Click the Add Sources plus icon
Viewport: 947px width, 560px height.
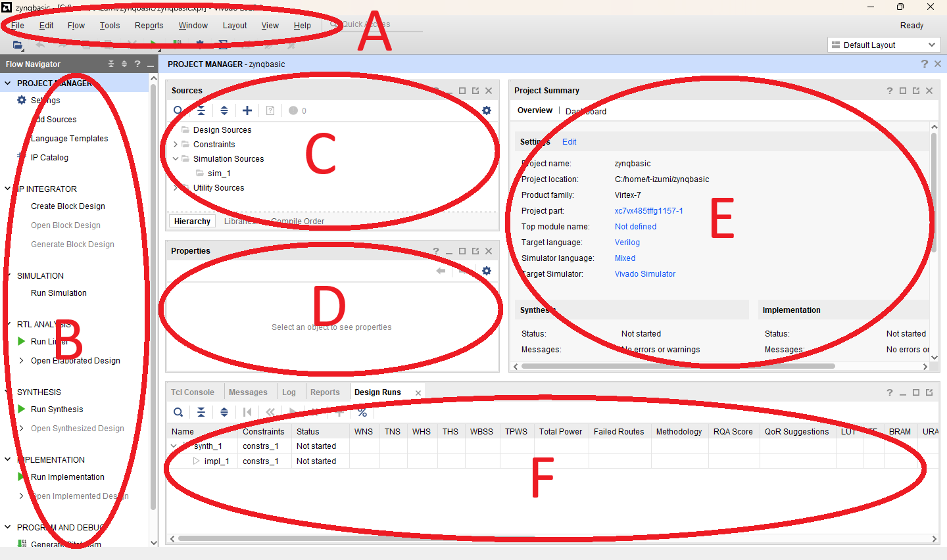coord(247,110)
